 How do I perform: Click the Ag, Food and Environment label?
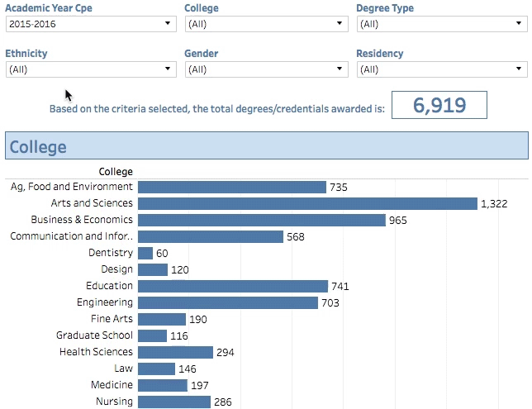coord(72,187)
